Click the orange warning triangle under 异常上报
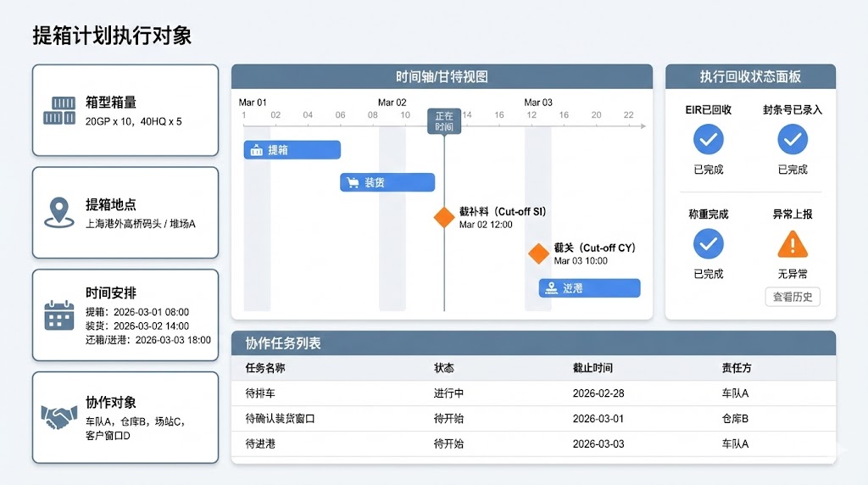 coord(793,245)
